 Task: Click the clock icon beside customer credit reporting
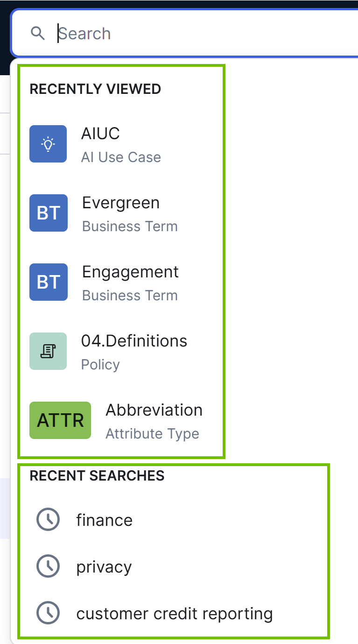click(x=48, y=613)
